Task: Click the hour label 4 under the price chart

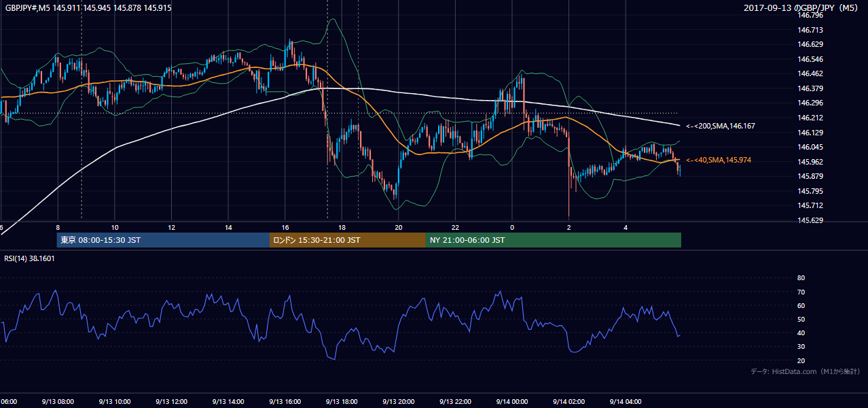Action: (626, 227)
